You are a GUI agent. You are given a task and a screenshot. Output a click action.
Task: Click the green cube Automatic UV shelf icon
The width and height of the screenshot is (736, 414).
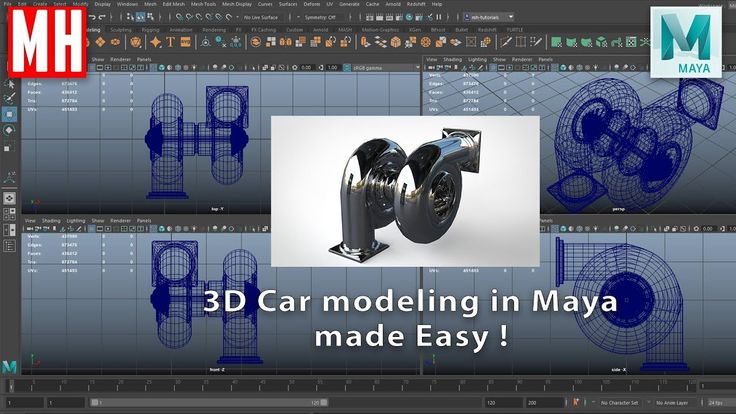(x=601, y=42)
